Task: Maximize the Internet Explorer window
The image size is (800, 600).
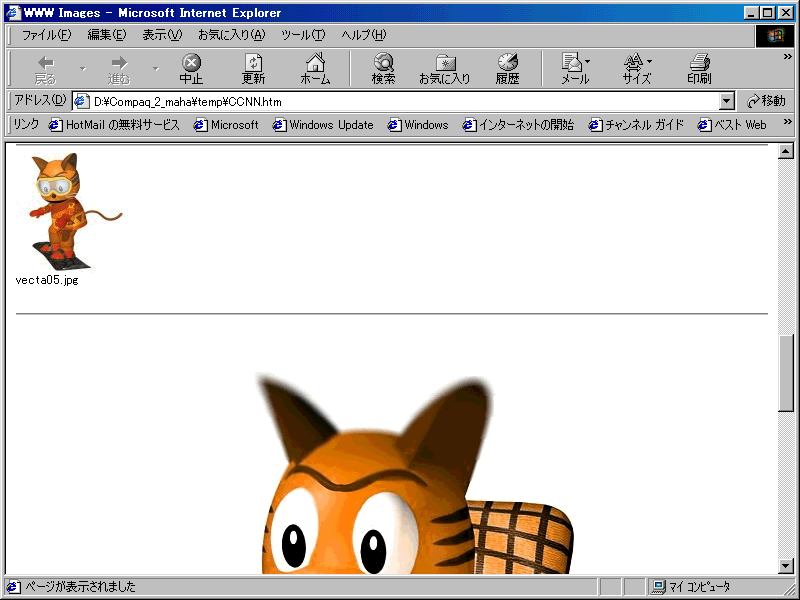Action: 768,13
